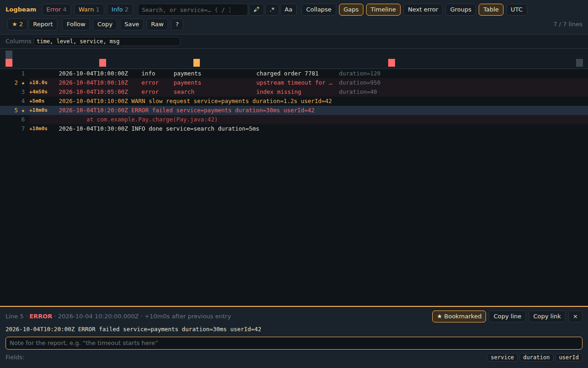Click Copy link in detail panel

click(547, 316)
